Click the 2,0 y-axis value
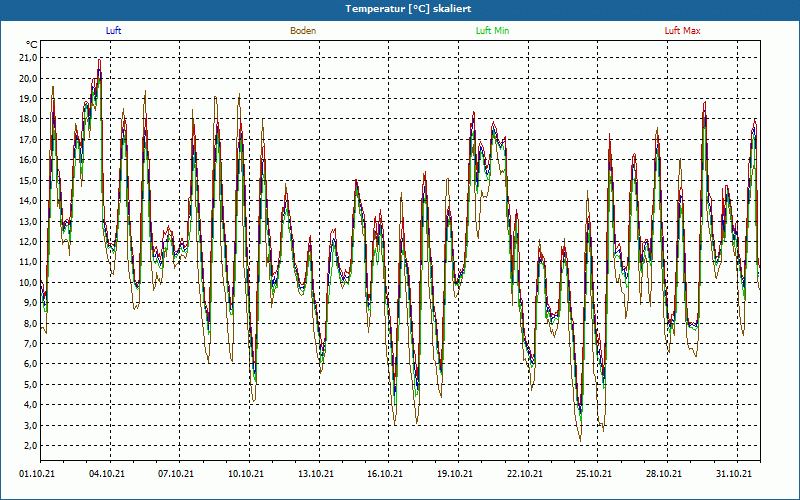The image size is (800, 500). 31,445
